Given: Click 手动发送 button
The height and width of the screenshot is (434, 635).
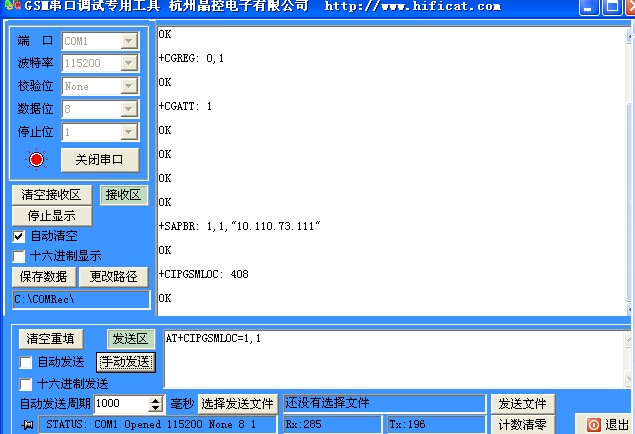Looking at the screenshot, I should (x=126, y=362).
